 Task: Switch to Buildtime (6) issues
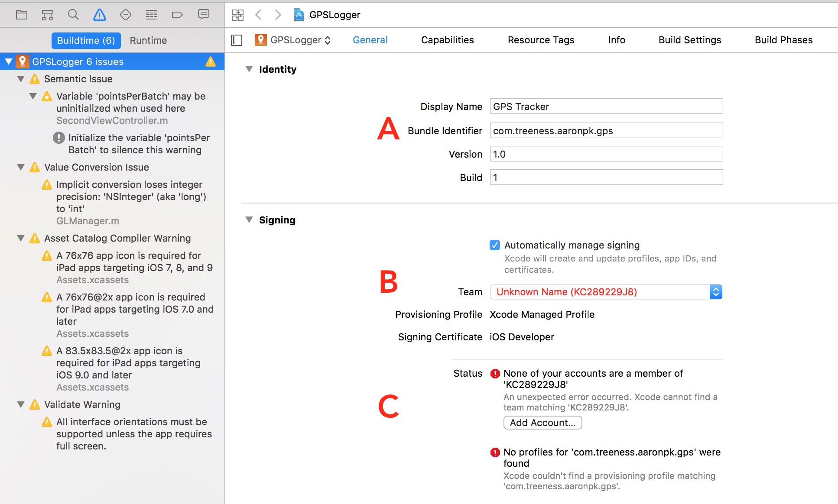86,40
